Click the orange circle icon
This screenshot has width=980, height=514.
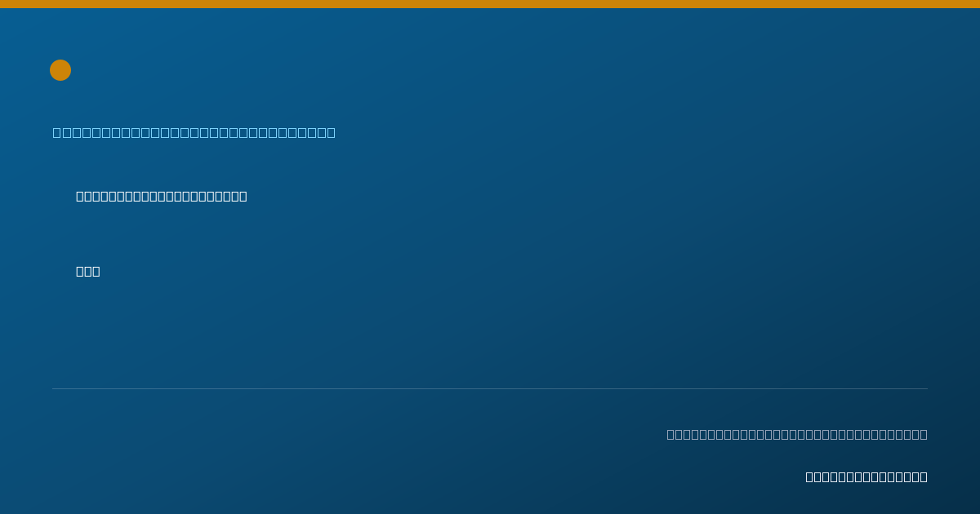click(x=60, y=70)
